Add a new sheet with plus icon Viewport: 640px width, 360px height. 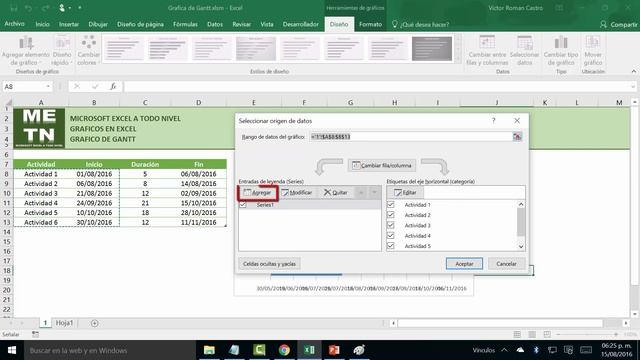(x=94, y=323)
